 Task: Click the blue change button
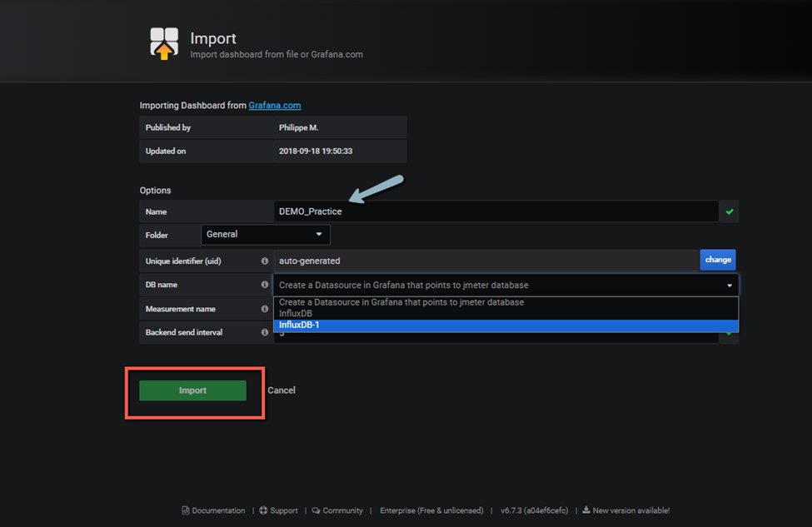[718, 260]
